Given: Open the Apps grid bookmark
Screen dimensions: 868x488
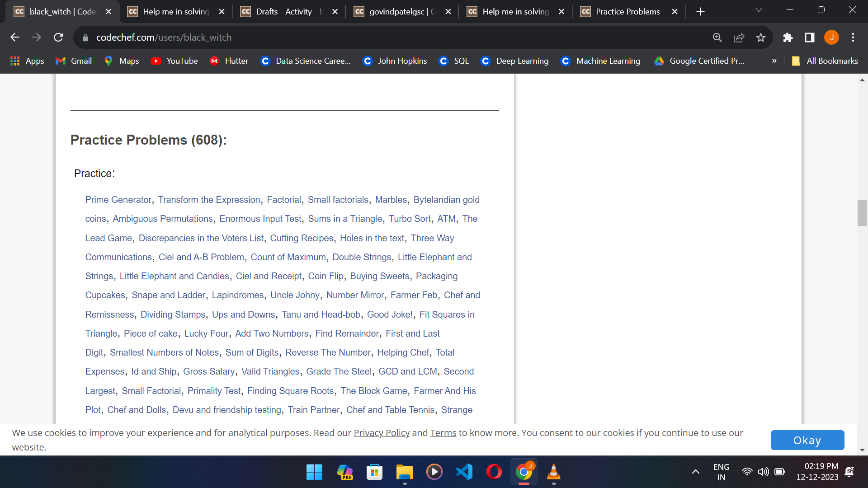Looking at the screenshot, I should (27, 61).
